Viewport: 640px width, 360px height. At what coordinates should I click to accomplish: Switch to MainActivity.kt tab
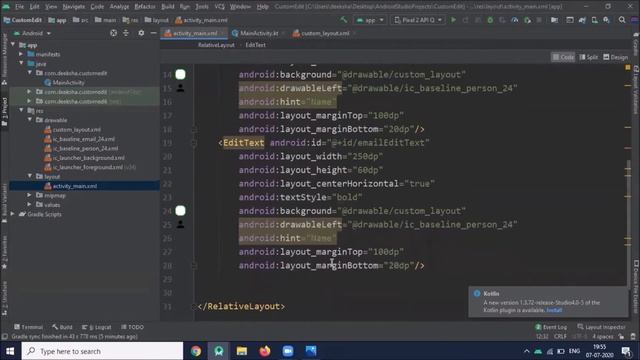[x=259, y=33]
